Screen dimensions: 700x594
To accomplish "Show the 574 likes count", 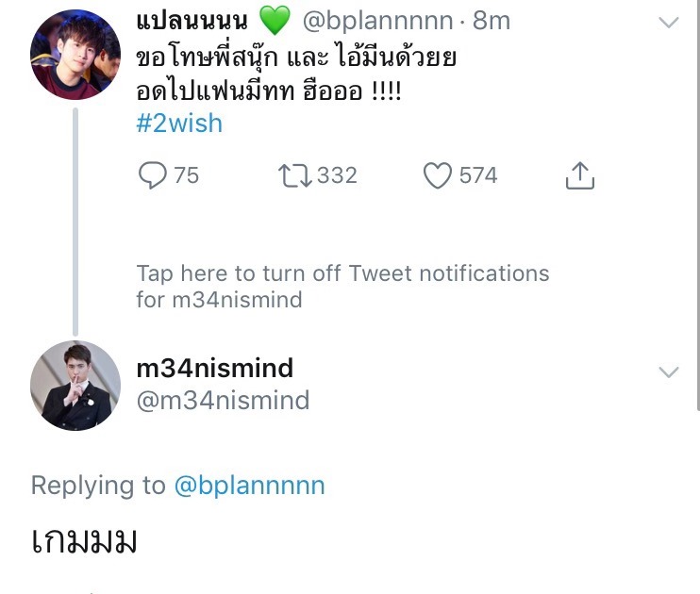I will tap(478, 175).
